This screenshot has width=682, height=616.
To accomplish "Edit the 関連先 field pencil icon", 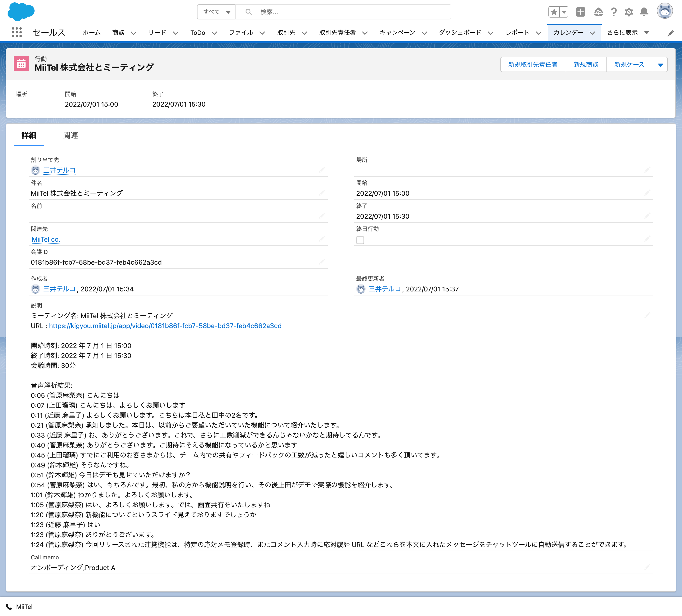I will click(322, 238).
